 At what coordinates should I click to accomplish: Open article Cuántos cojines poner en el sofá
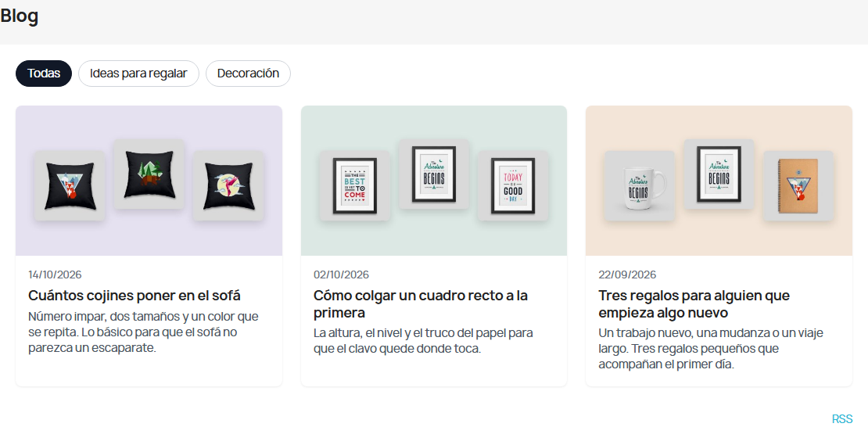click(135, 296)
